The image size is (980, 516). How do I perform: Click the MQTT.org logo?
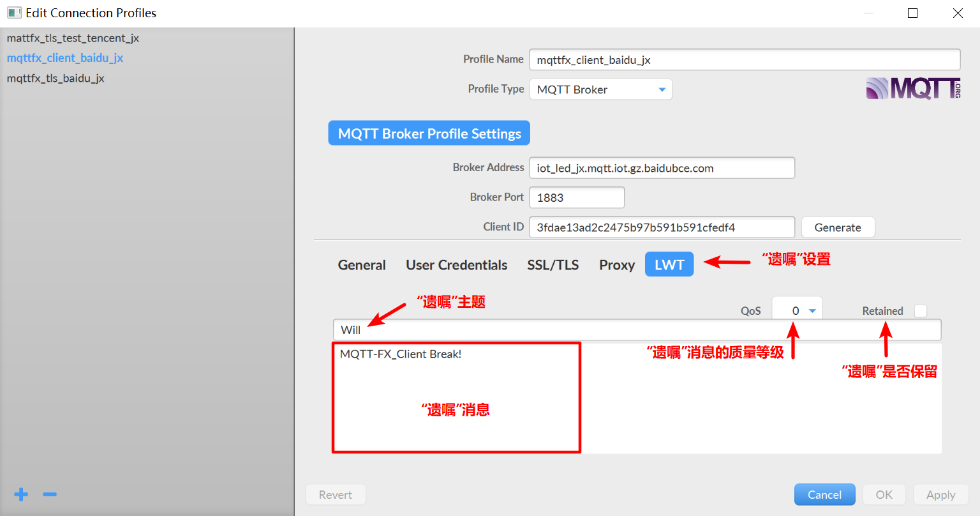(x=913, y=88)
